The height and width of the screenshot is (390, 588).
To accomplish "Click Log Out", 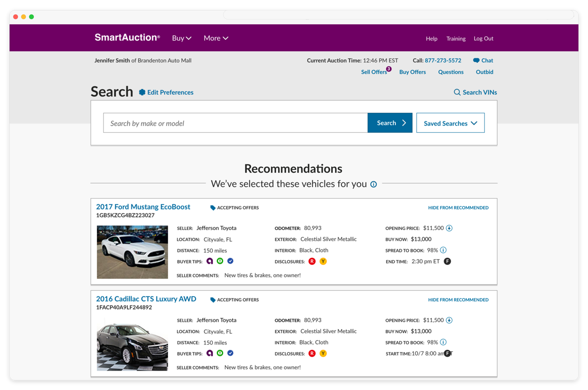I will tap(483, 38).
